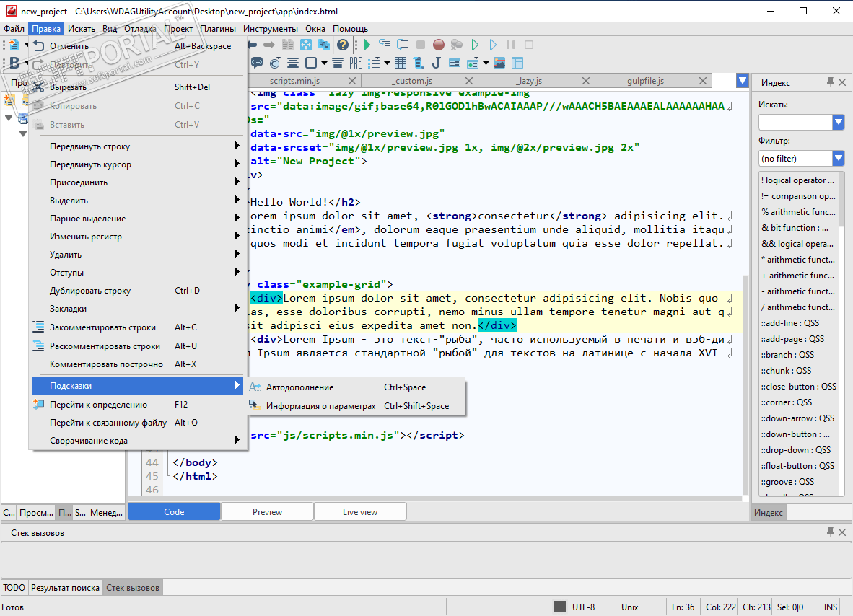Toggle the INS insert mode indicator
Image resolution: width=853 pixels, height=616 pixels.
831,607
